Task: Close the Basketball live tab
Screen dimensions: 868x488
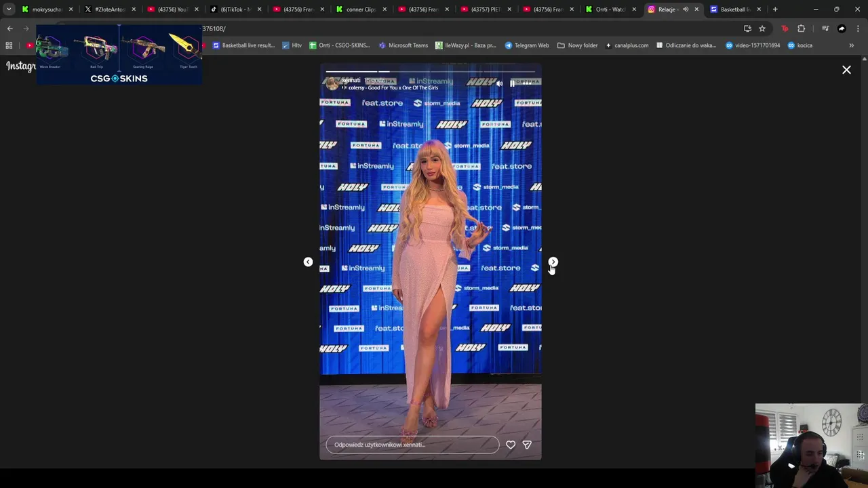Action: [759, 9]
